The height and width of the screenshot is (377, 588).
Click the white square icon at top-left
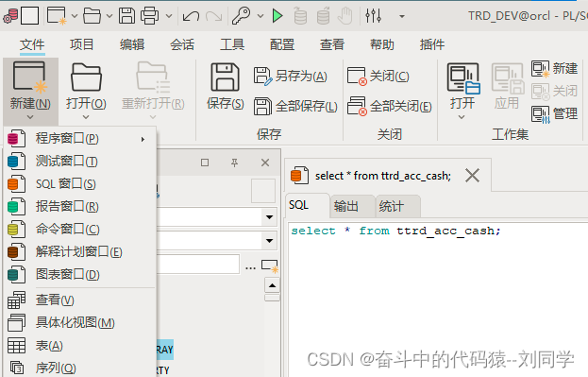(x=29, y=16)
